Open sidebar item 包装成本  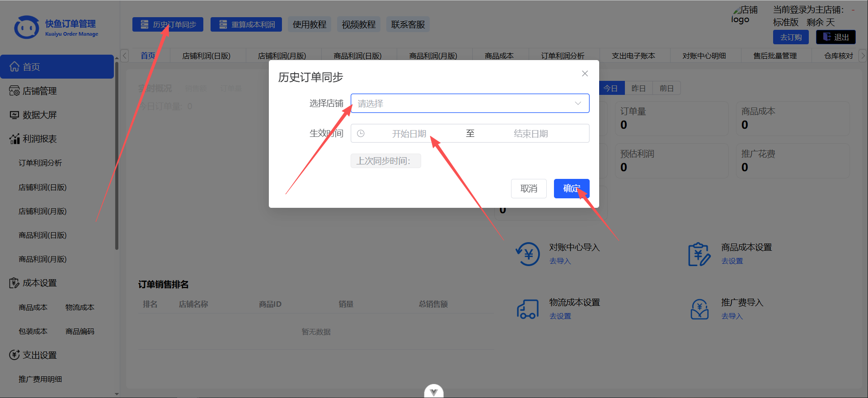click(33, 331)
